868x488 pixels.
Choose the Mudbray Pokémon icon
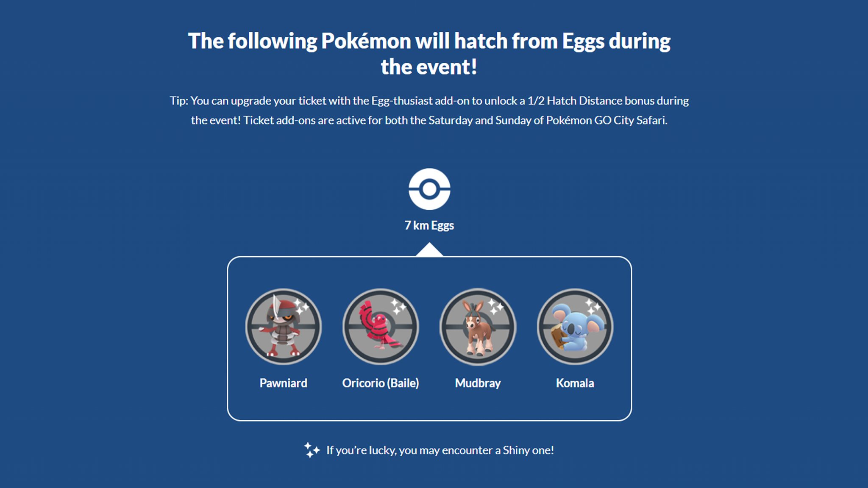pyautogui.click(x=478, y=327)
